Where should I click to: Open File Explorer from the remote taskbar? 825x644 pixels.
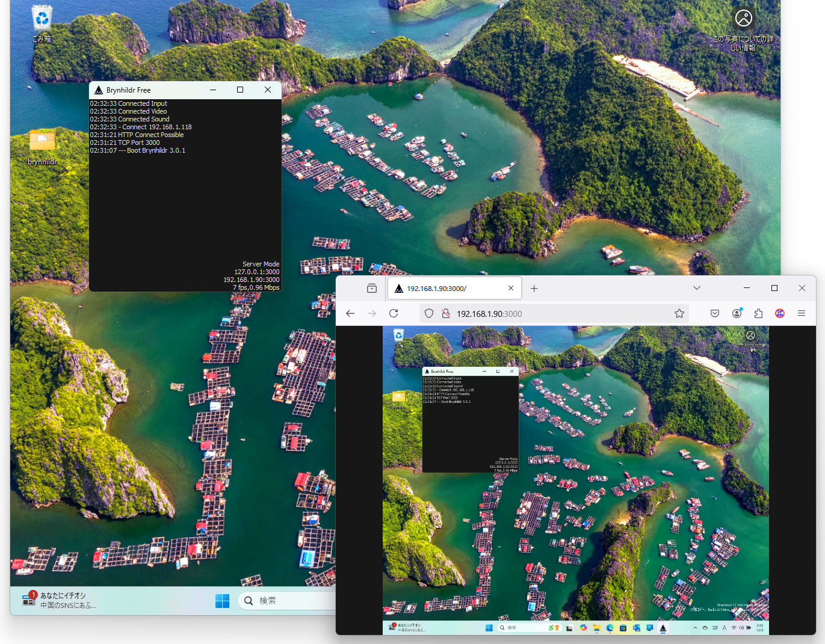tap(596, 627)
